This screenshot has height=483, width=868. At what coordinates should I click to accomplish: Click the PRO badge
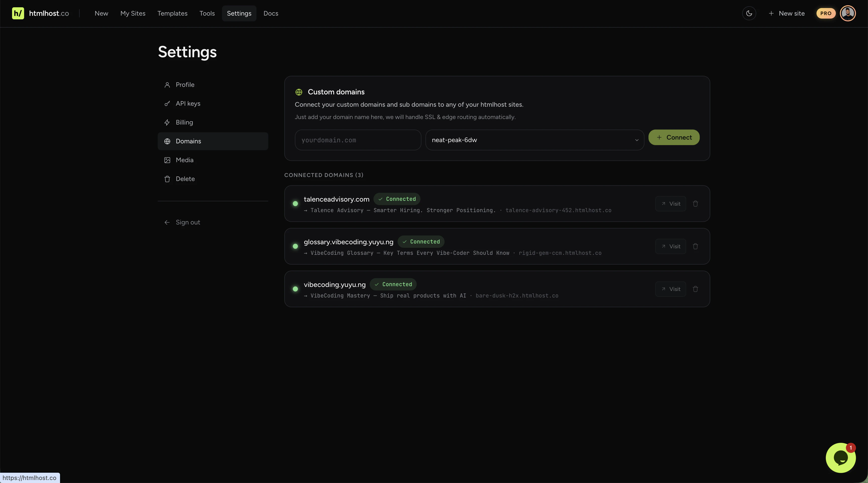[x=826, y=14]
